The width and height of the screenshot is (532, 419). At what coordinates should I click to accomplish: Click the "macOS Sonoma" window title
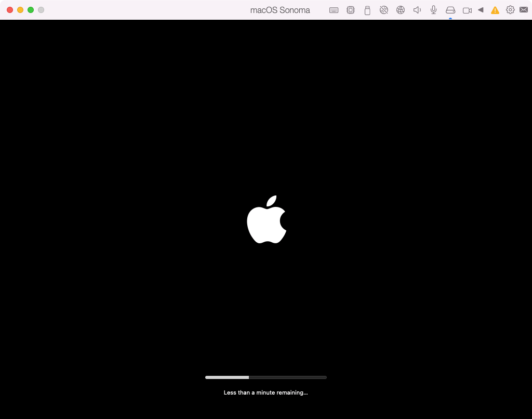point(280,10)
